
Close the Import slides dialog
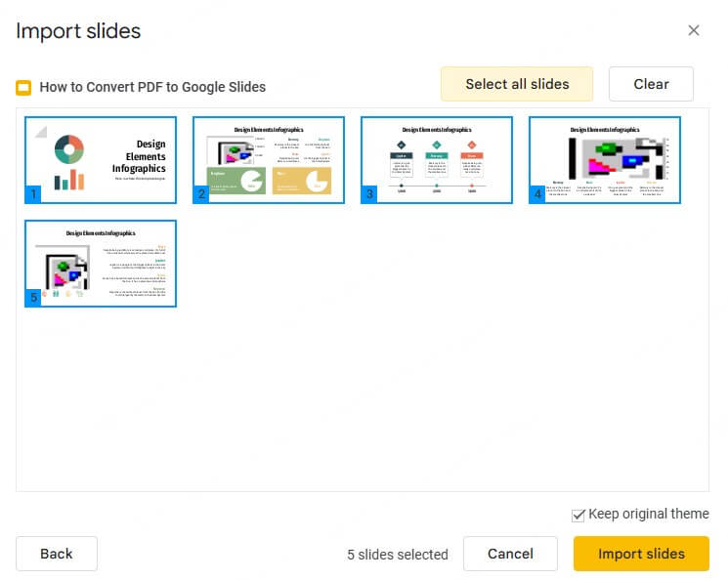tap(694, 30)
